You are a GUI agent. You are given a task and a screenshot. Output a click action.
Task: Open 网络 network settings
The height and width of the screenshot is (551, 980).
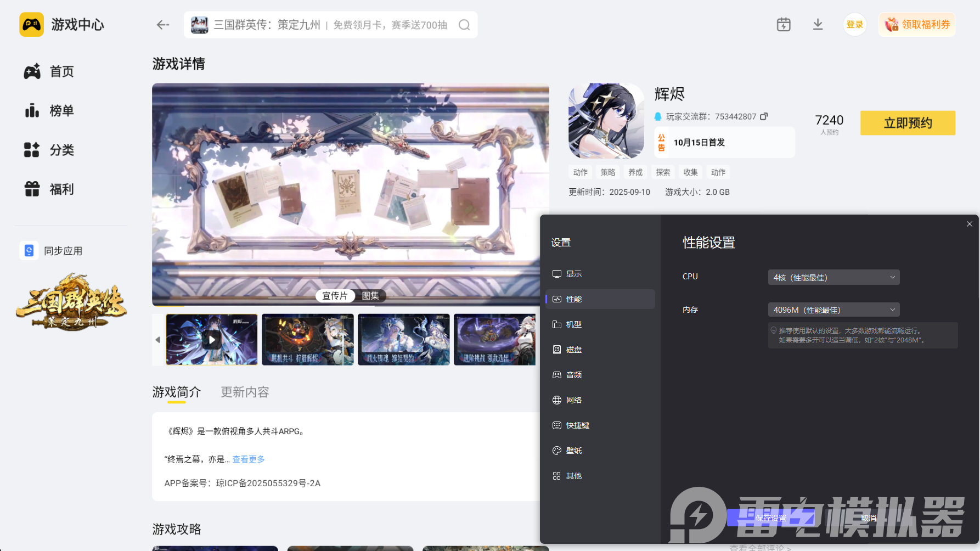coord(575,400)
